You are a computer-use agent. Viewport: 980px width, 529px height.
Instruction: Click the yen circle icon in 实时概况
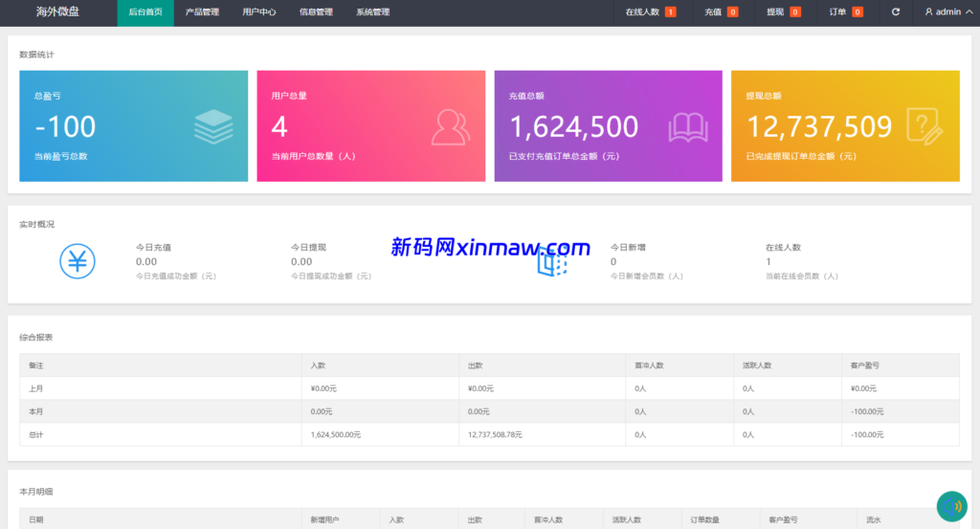point(78,261)
